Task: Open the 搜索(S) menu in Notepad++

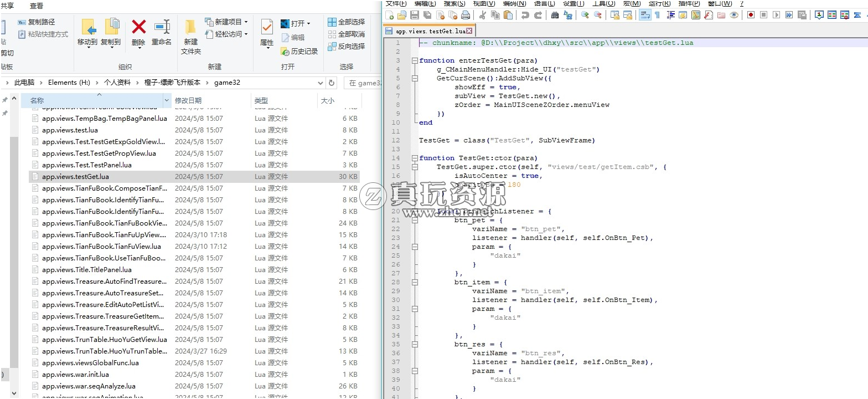Action: point(454,3)
